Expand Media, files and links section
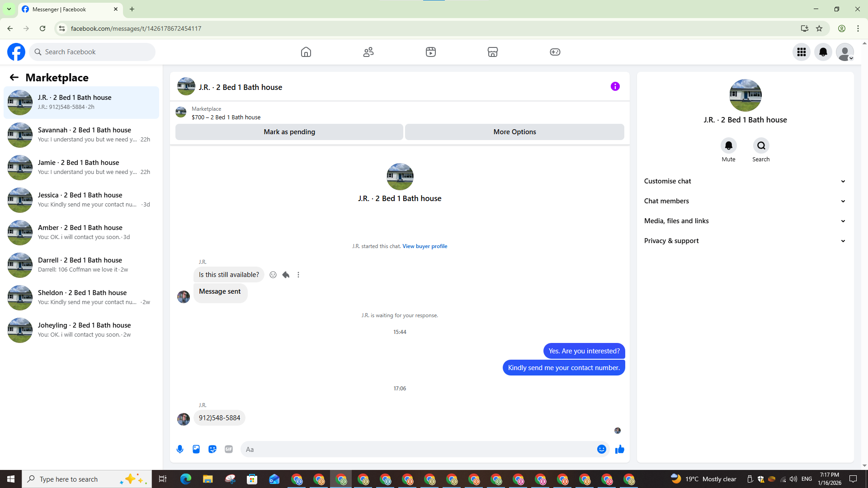This screenshot has width=868, height=488. click(745, 221)
